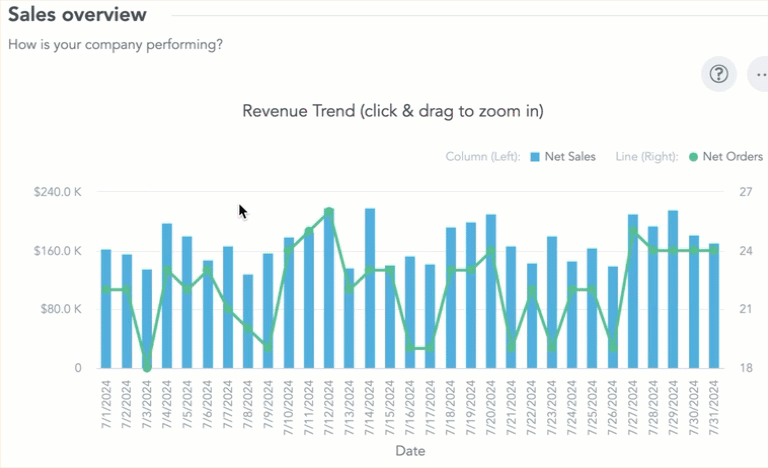Open the help question mark icon

tap(719, 74)
